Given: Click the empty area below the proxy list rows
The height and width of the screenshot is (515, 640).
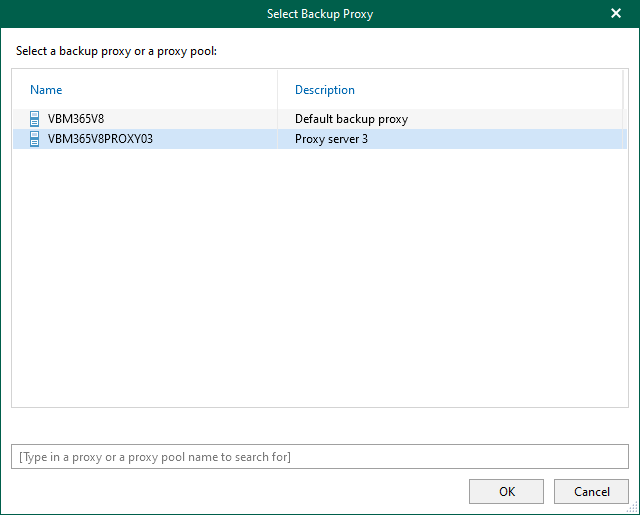Looking at the screenshot, I should [320, 280].
